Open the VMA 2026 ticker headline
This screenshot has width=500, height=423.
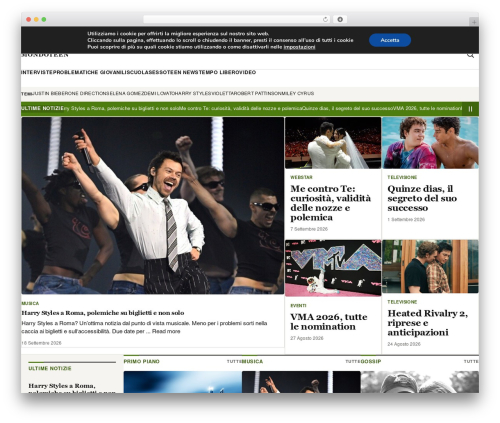427,109
